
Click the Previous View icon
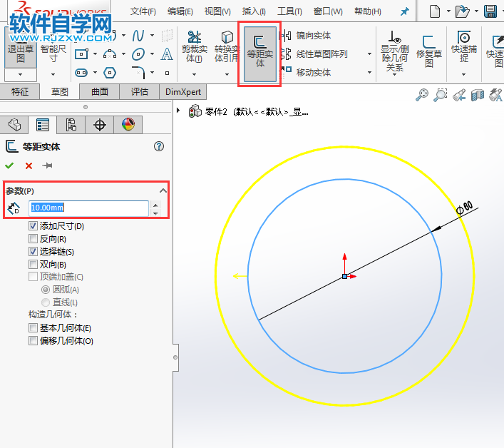(x=459, y=95)
